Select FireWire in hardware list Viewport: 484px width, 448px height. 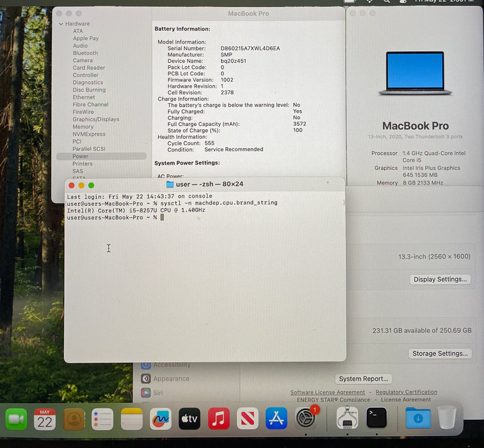click(x=83, y=112)
